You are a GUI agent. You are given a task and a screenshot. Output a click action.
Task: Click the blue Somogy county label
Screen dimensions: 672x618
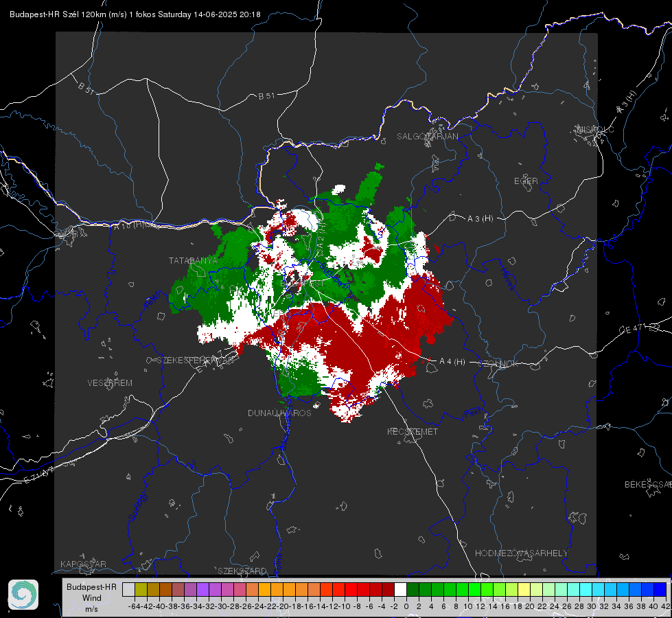click(x=138, y=507)
